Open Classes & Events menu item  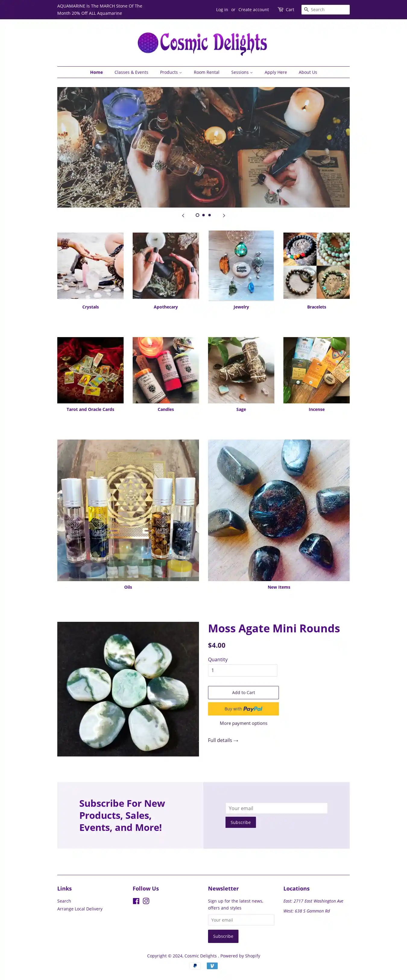click(131, 72)
